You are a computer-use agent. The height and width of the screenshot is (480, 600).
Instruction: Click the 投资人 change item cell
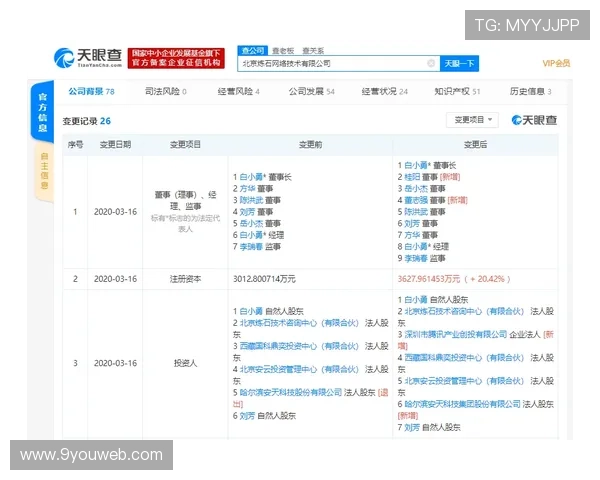click(x=185, y=363)
